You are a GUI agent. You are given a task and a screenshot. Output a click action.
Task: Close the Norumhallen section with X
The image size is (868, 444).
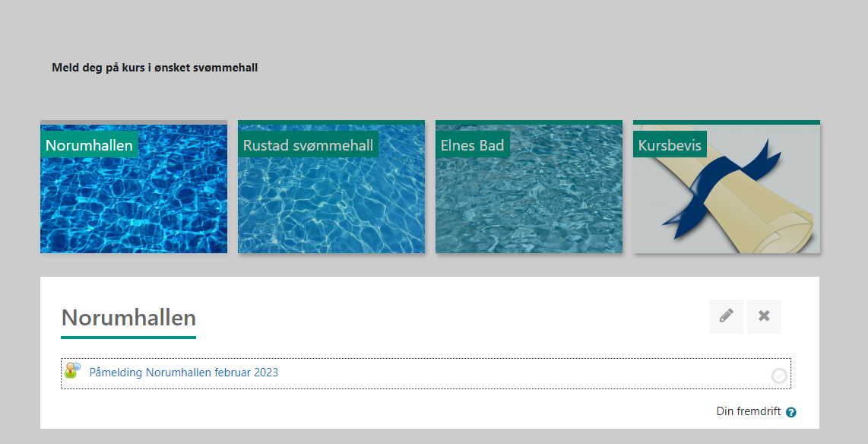[764, 316]
